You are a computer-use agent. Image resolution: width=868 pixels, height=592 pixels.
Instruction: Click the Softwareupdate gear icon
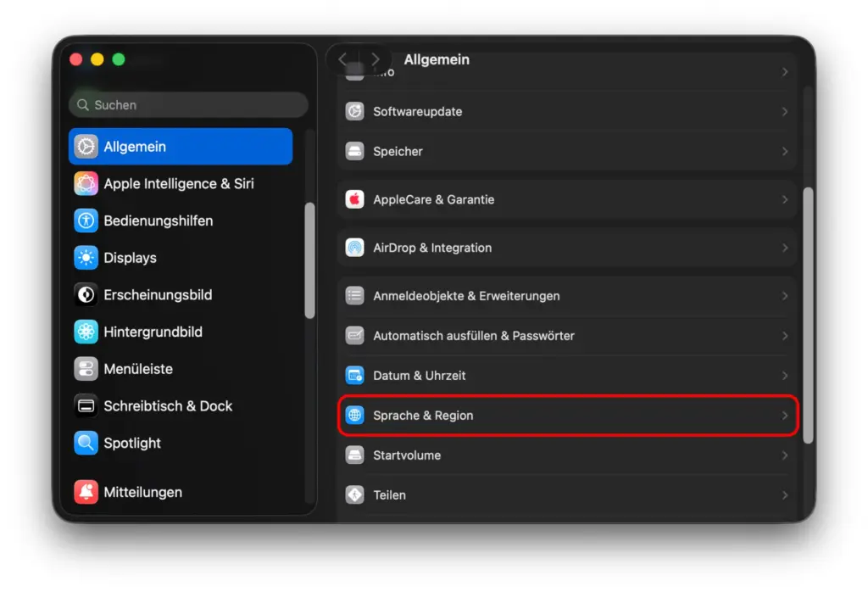coord(355,111)
